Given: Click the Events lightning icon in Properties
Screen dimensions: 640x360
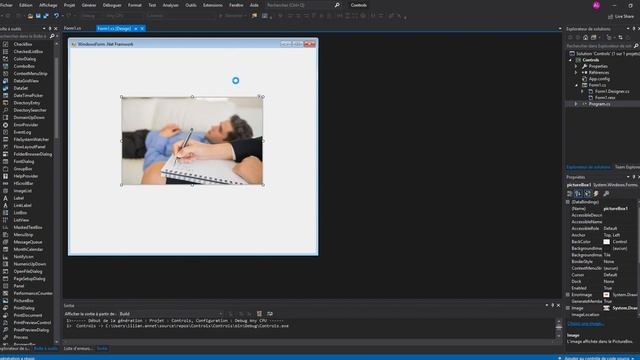Looking at the screenshot, I should click(596, 194).
